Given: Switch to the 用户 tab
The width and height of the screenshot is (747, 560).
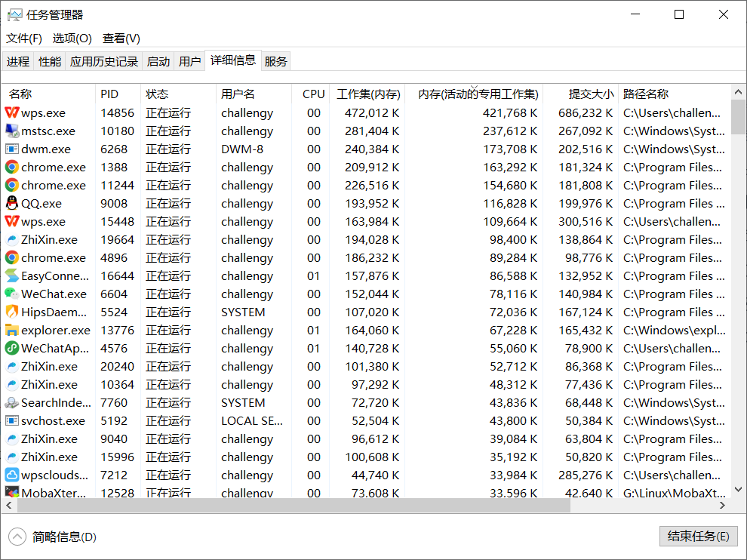Looking at the screenshot, I should tap(189, 61).
